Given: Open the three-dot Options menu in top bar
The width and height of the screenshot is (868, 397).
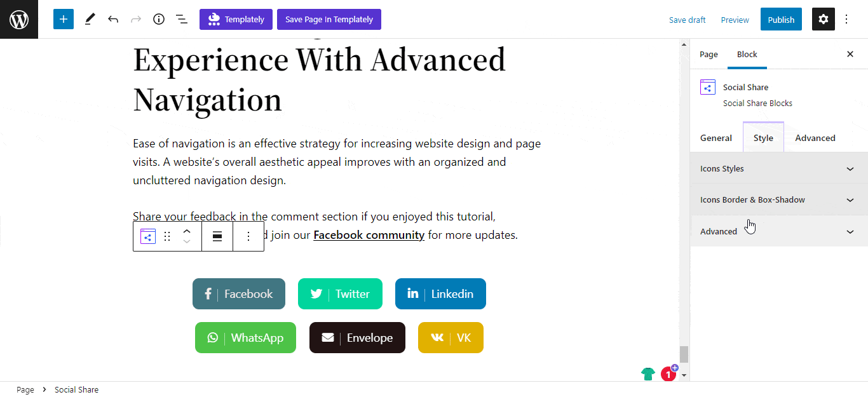Looking at the screenshot, I should [846, 19].
